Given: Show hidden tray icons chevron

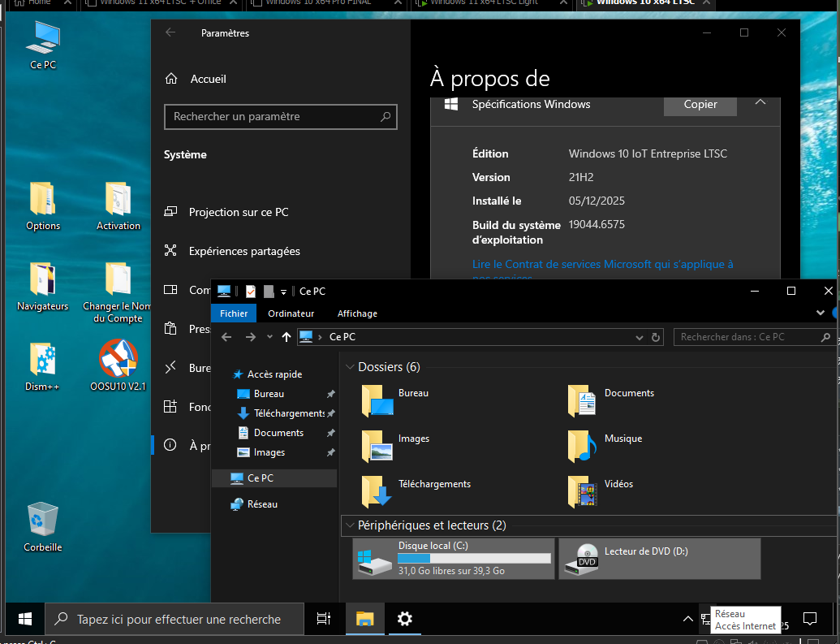Looking at the screenshot, I should [688, 620].
